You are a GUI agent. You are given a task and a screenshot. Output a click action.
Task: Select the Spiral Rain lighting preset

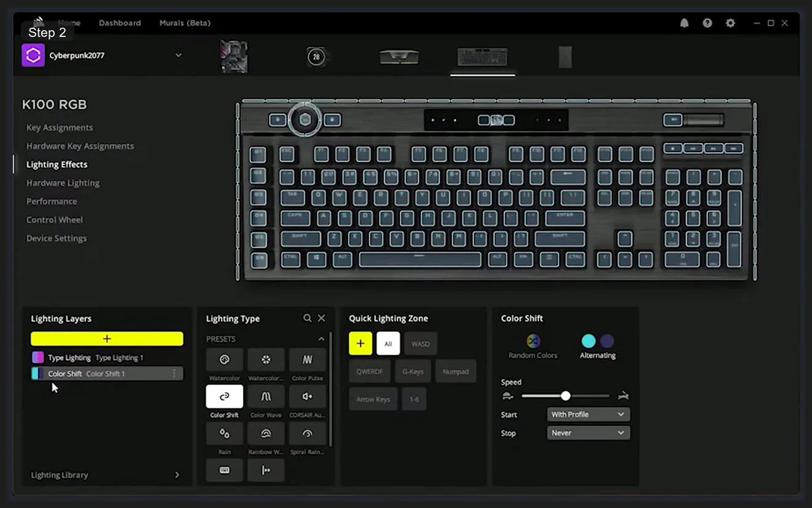pos(308,433)
